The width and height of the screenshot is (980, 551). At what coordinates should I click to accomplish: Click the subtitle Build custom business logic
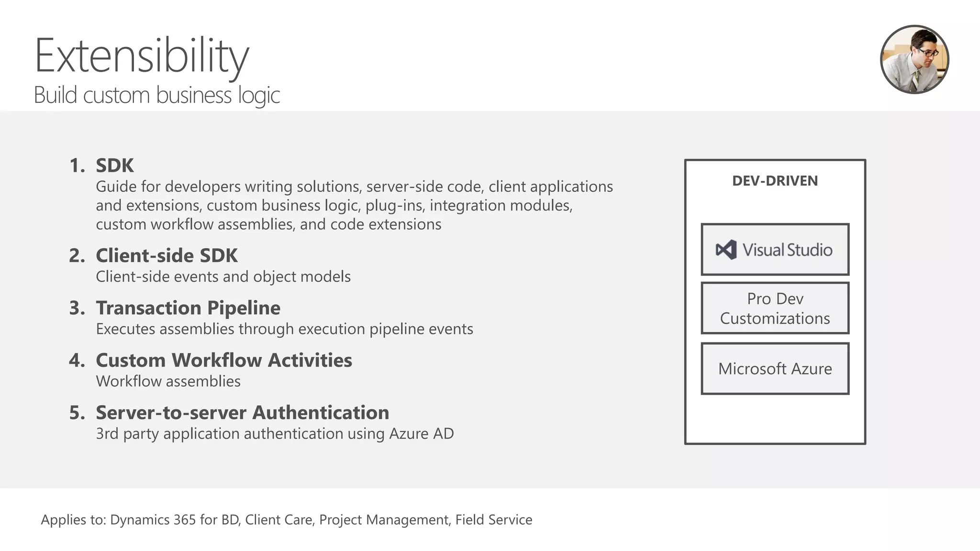157,95
